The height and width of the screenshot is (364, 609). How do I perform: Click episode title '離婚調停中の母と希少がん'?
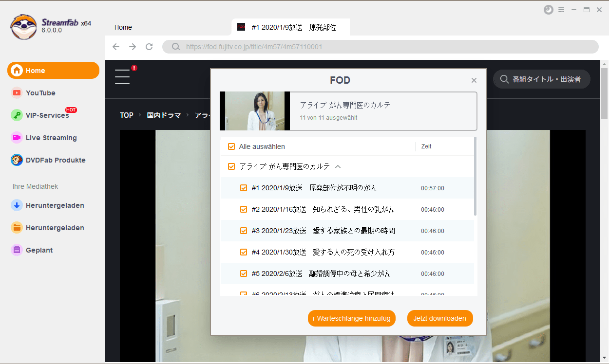pyautogui.click(x=350, y=273)
